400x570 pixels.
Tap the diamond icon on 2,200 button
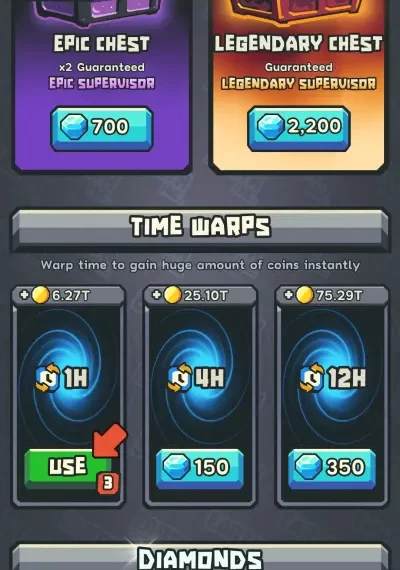pyautogui.click(x=271, y=126)
